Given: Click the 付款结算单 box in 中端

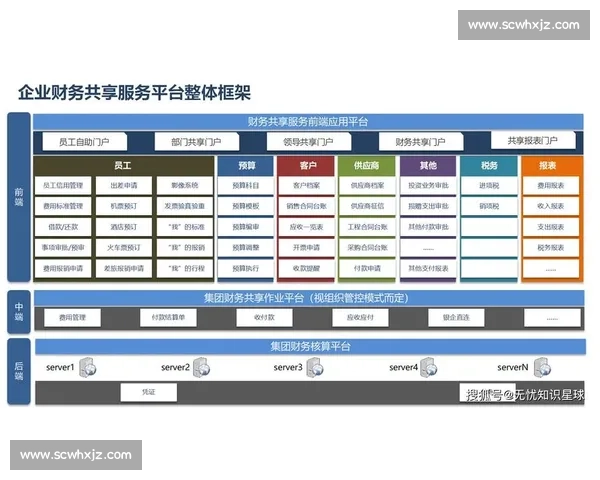Looking at the screenshot, I should coord(168,317).
